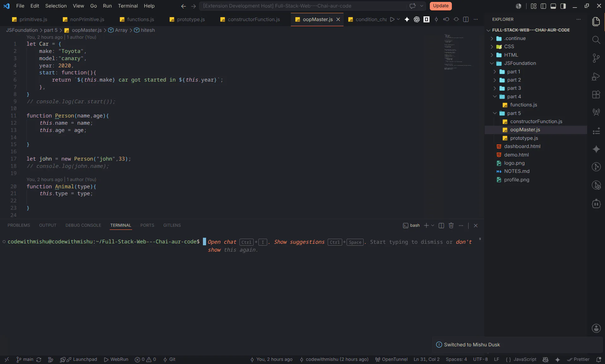This screenshot has width=605, height=364.
Task: Open the new terminal launch profile dropdown
Action: pyautogui.click(x=432, y=225)
